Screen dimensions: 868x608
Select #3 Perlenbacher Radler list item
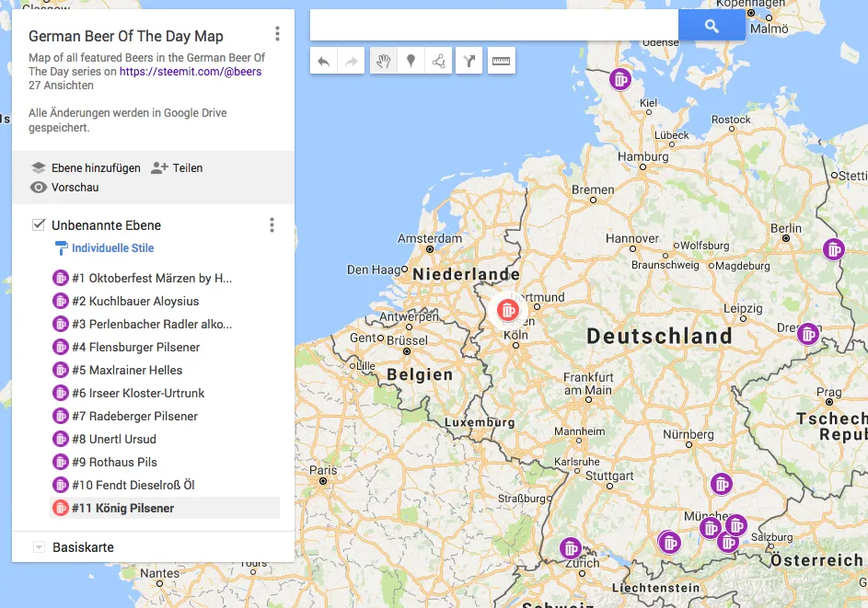(x=165, y=324)
